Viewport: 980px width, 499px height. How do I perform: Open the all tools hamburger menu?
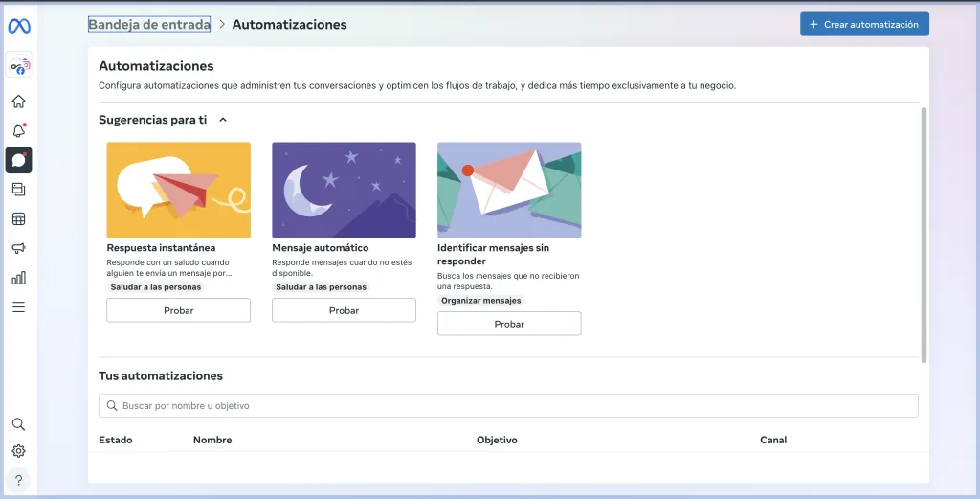(x=19, y=307)
